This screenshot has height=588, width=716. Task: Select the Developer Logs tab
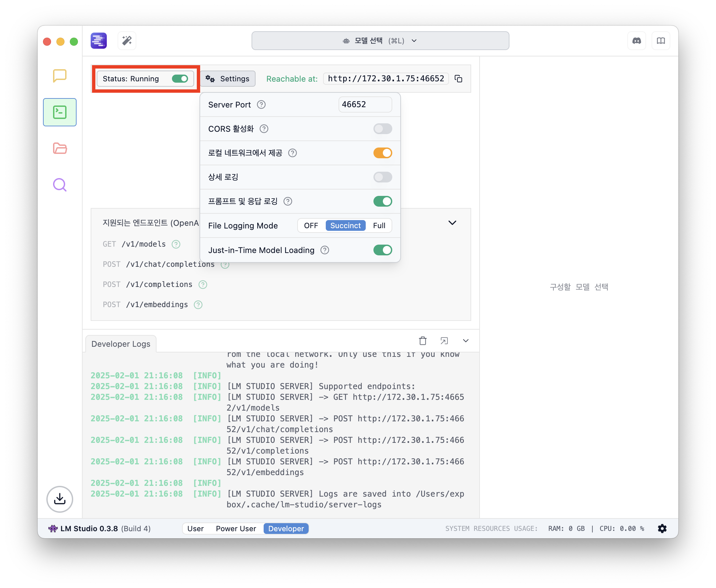(x=121, y=344)
